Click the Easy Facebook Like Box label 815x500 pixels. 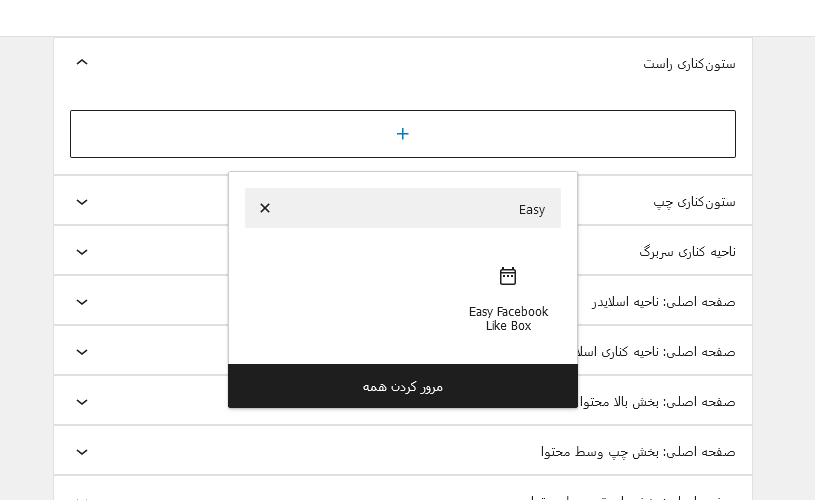508,319
